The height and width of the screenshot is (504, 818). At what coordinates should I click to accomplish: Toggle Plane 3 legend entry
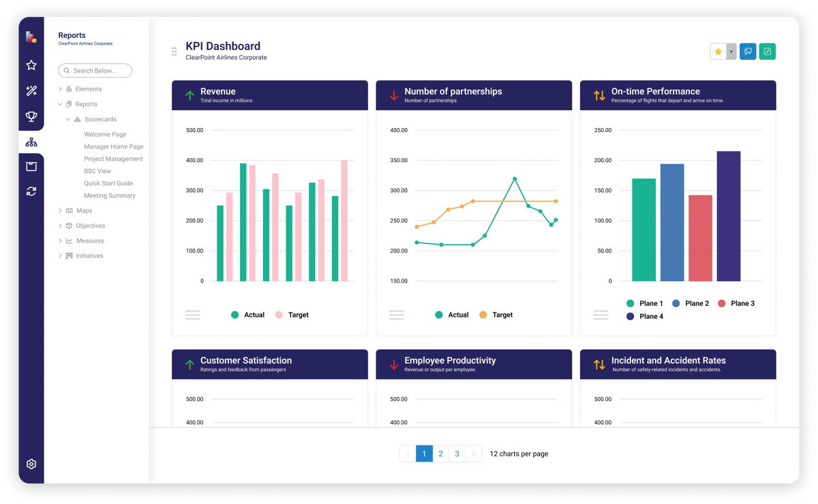(736, 304)
